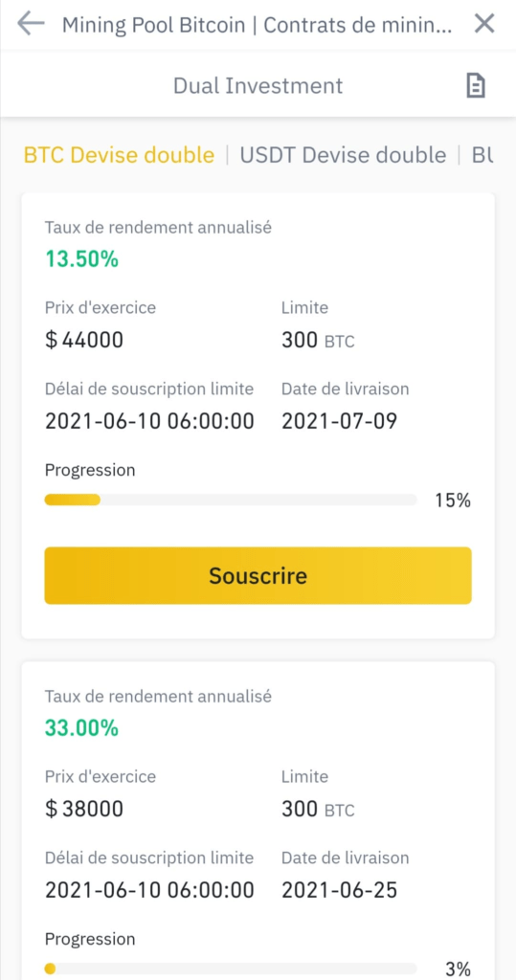Select the partially visible third currency tab
Image resolution: width=516 pixels, height=980 pixels.
(482, 154)
